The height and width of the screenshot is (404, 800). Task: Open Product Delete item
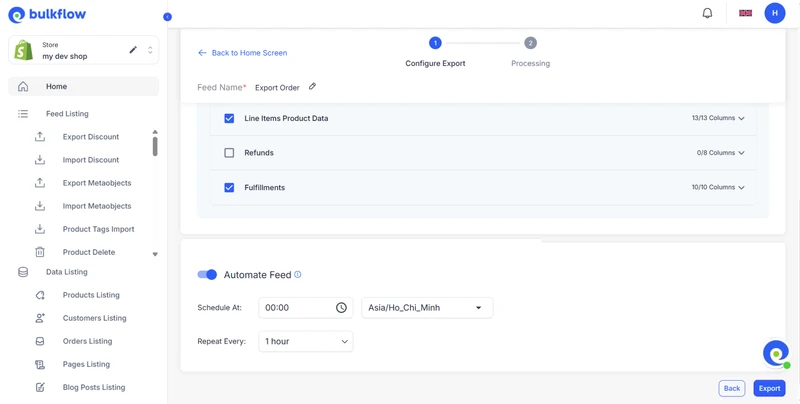tap(89, 252)
